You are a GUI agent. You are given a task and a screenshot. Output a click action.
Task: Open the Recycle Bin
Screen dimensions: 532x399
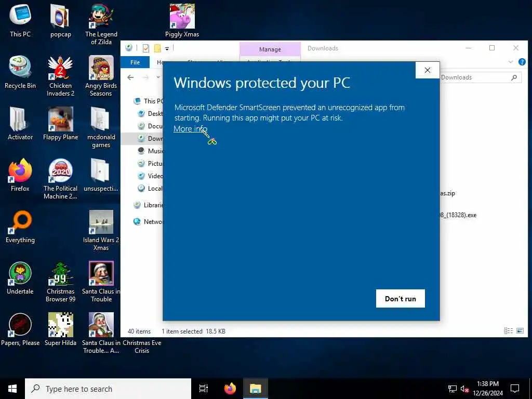tap(20, 72)
